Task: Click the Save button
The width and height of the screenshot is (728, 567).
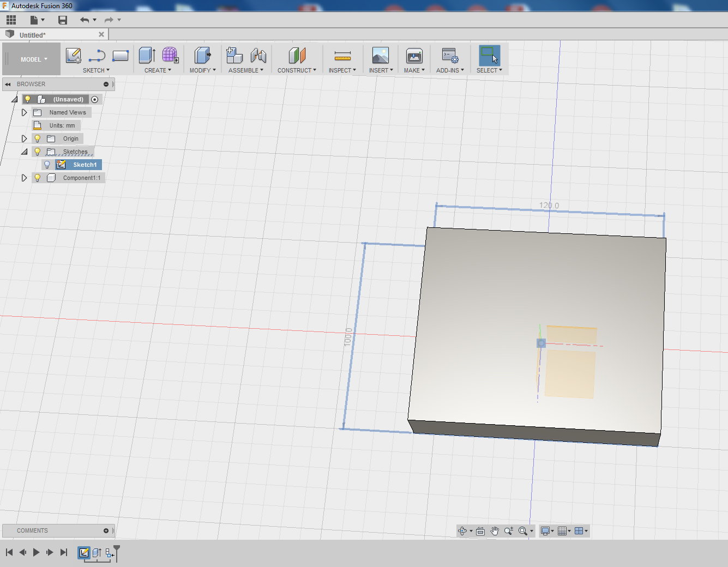Action: [x=62, y=20]
